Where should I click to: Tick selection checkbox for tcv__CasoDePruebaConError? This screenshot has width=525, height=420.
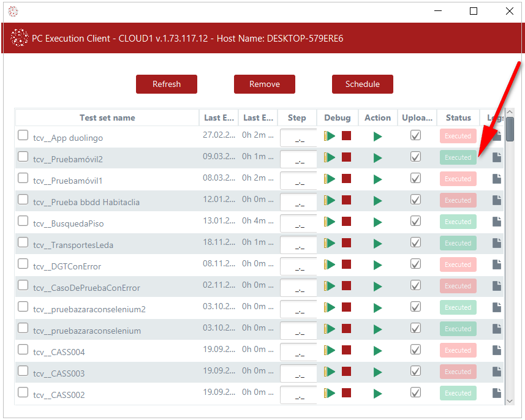(23, 285)
